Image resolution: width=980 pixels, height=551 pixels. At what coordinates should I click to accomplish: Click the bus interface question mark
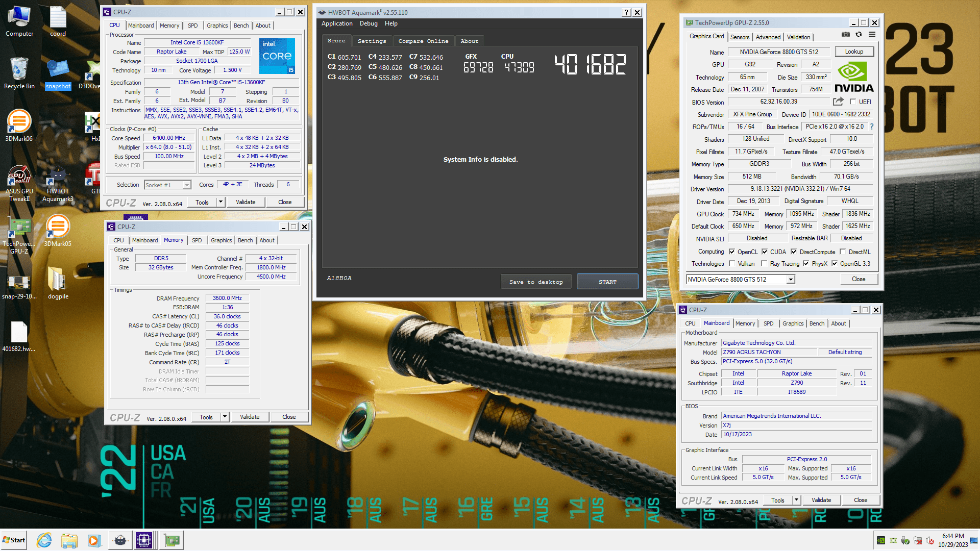(871, 127)
